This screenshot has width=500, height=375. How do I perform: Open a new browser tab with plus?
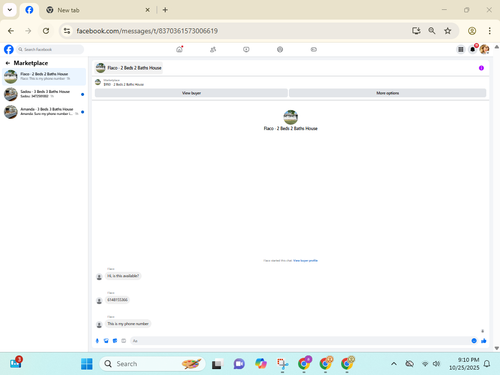pyautogui.click(x=165, y=10)
